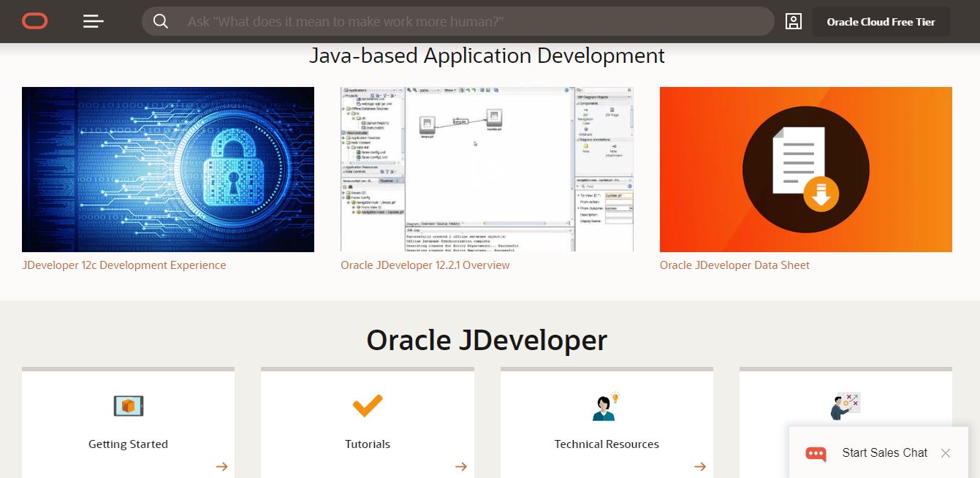The image size is (980, 478).
Task: Open the JDeveloper IDE screenshot thumbnail
Action: pyautogui.click(x=487, y=170)
